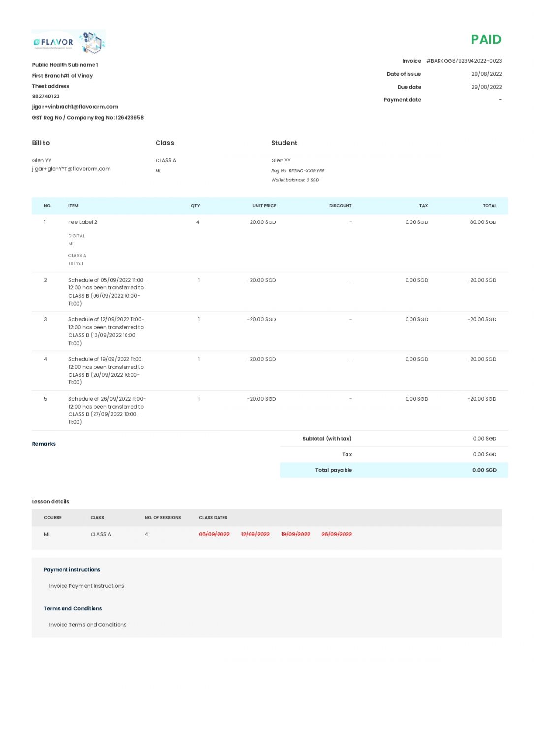This screenshot has height=756, width=534.
Task: Select the Fee Label 2 line item
Action: click(x=83, y=222)
